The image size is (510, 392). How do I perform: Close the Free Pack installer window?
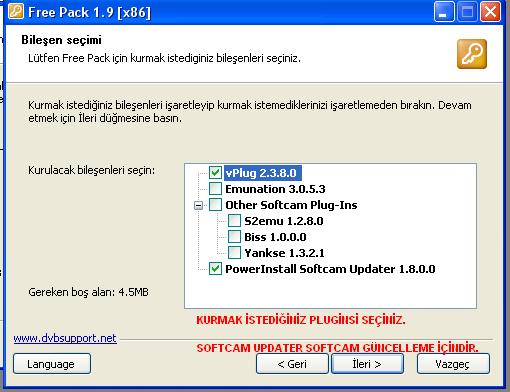(x=490, y=12)
